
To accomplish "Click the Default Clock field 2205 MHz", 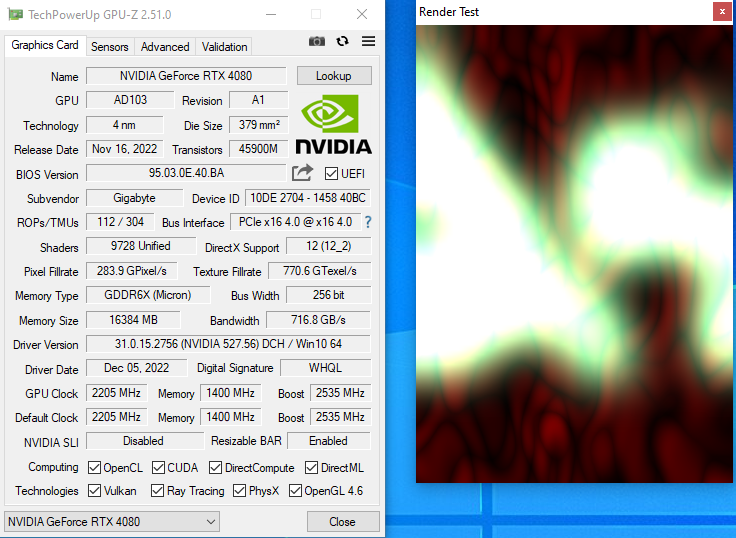I will (x=116, y=417).
